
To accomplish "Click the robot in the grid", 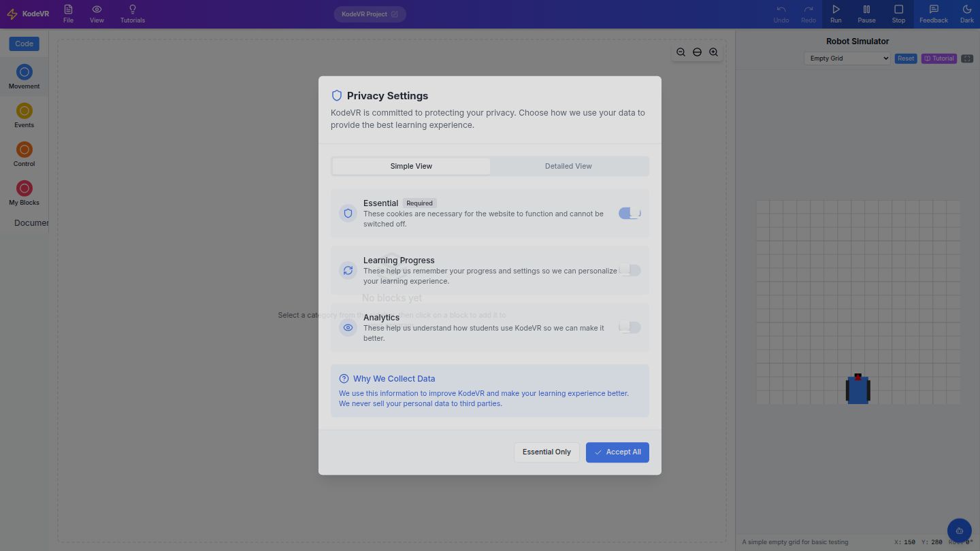I will click(857, 389).
